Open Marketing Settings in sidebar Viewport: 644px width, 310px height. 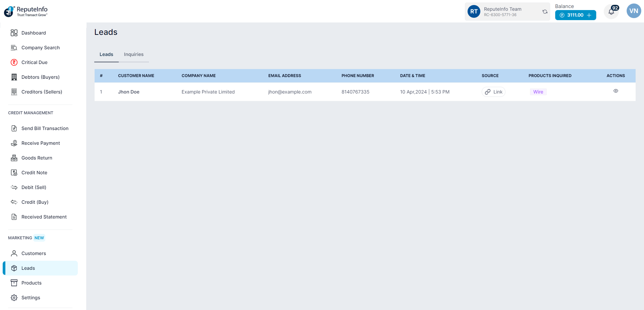[31, 298]
